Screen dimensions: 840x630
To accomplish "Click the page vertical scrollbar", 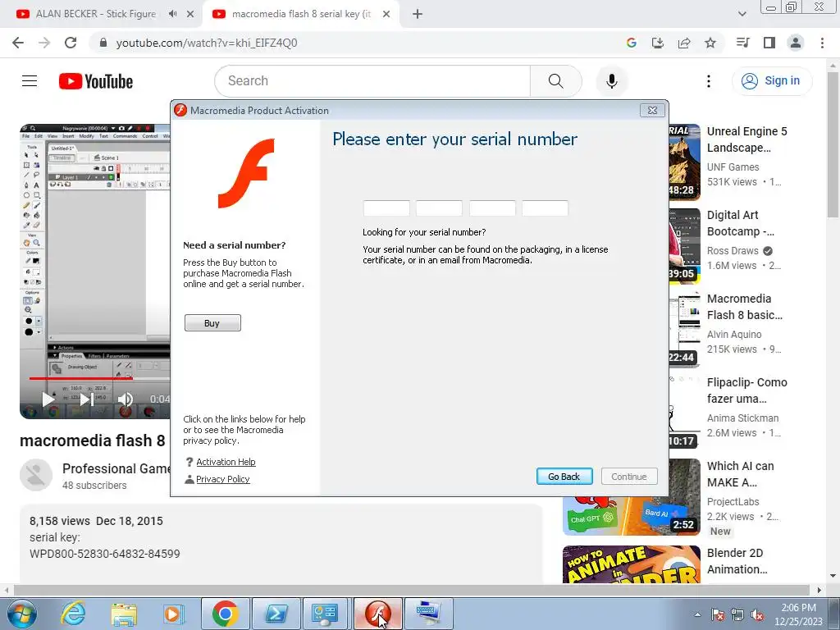I will coord(833,144).
